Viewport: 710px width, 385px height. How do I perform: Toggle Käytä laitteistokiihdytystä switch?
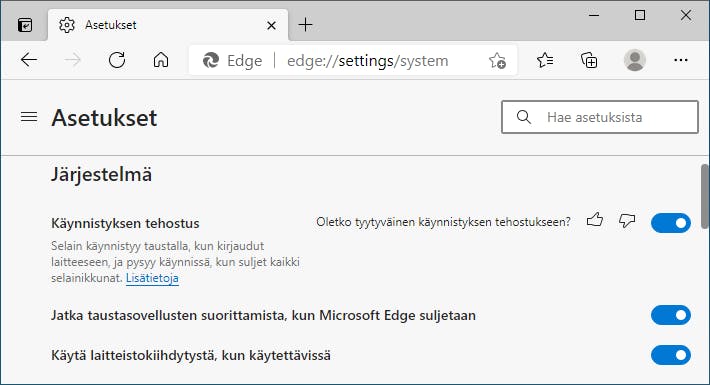[x=671, y=355]
